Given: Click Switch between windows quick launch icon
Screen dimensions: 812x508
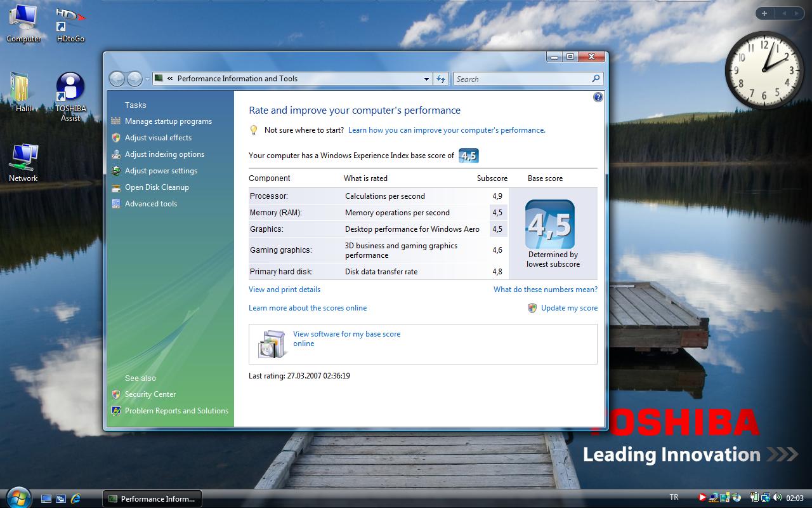Looking at the screenshot, I should click(x=61, y=498).
